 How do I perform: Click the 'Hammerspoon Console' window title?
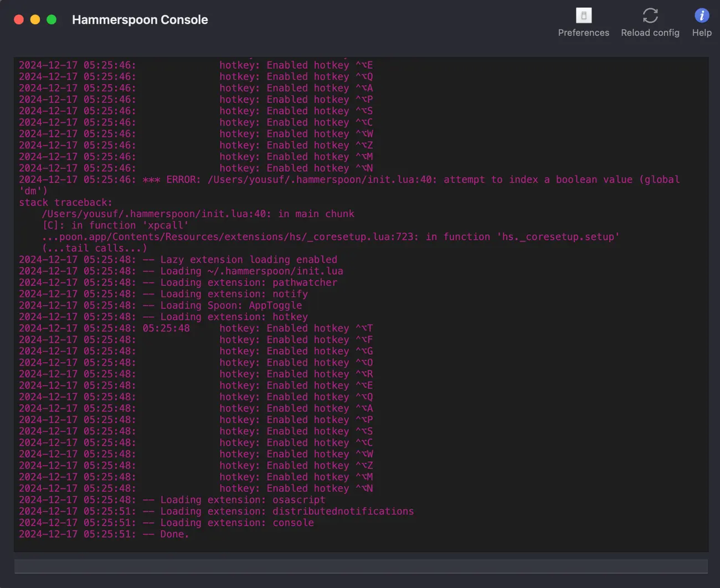pyautogui.click(x=140, y=20)
